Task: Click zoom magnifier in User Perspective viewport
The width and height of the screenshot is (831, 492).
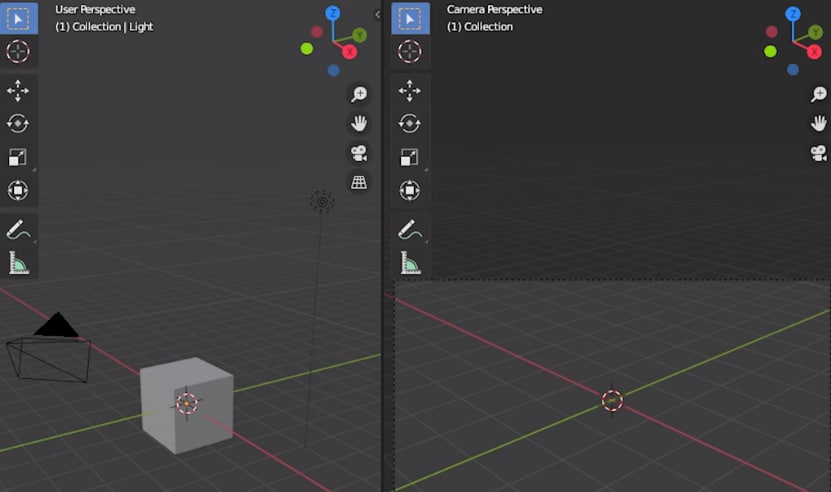Action: pos(359,94)
